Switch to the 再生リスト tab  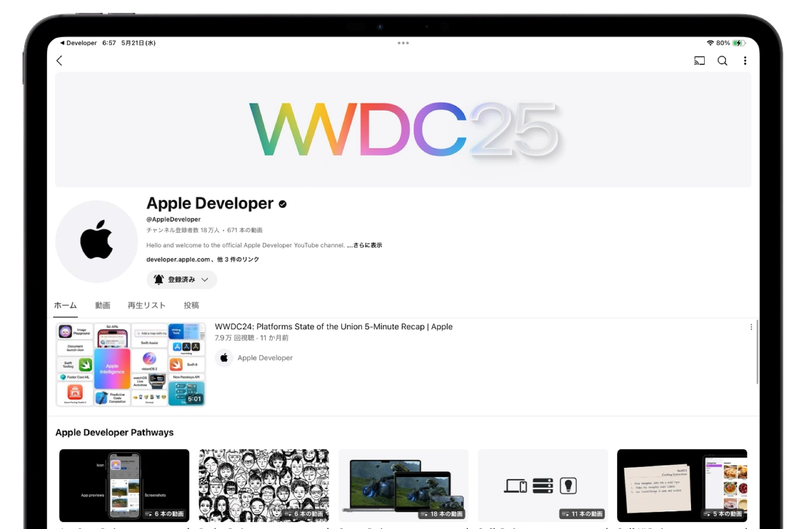(x=147, y=305)
